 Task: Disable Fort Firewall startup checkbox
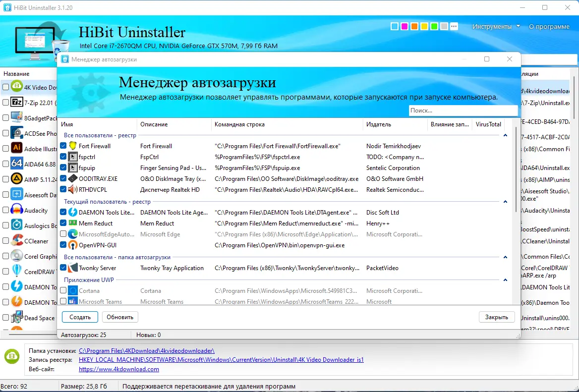click(x=63, y=146)
